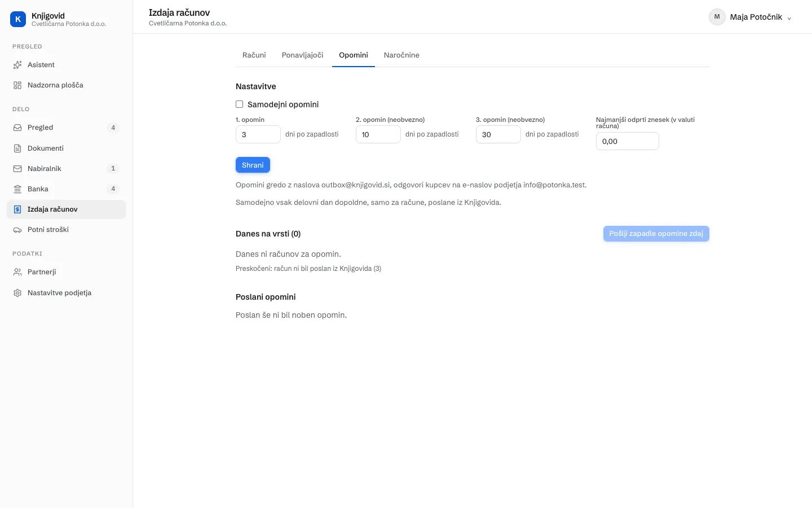Click the Nastavitve section heading
The height and width of the screenshot is (508, 812).
click(x=256, y=86)
